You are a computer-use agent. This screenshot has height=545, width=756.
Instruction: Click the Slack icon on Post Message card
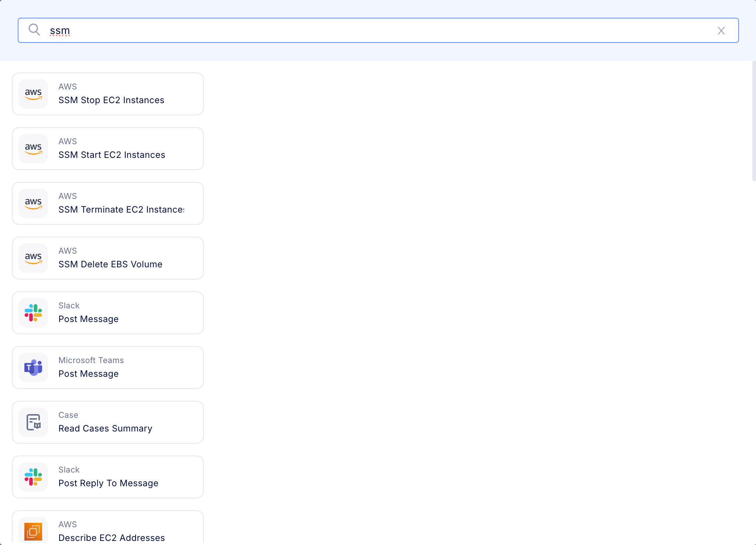click(x=33, y=313)
